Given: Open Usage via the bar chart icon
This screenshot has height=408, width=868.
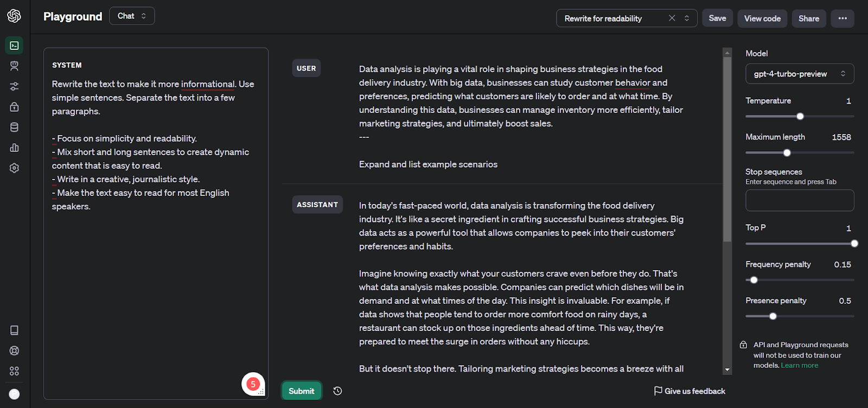Looking at the screenshot, I should point(15,148).
